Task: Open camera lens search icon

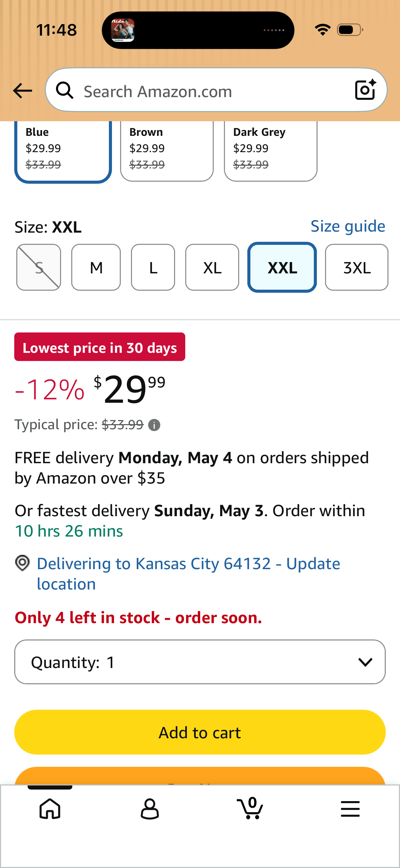Action: click(x=365, y=90)
